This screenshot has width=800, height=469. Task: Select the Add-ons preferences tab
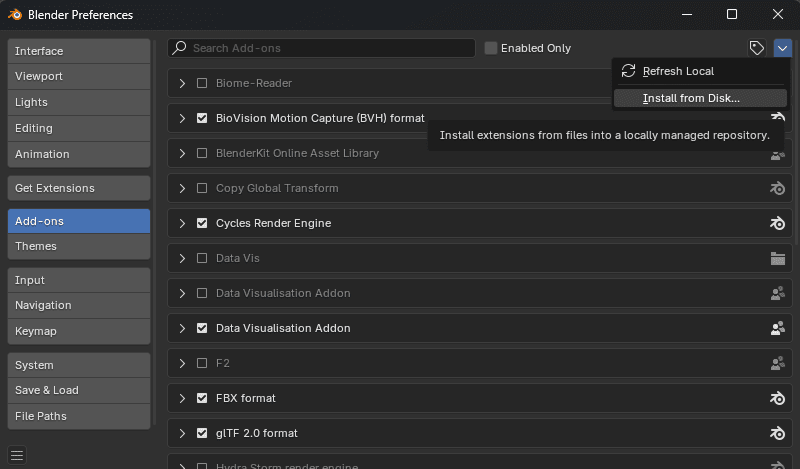point(79,221)
